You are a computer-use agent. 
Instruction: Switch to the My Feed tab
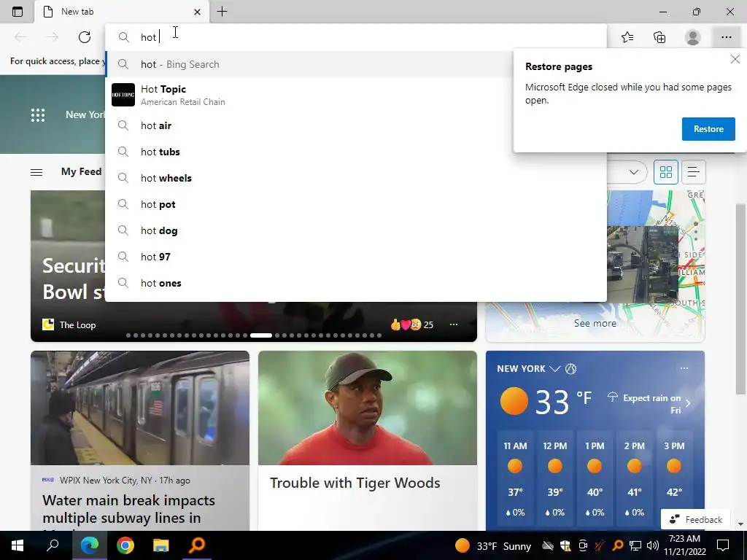pos(81,171)
